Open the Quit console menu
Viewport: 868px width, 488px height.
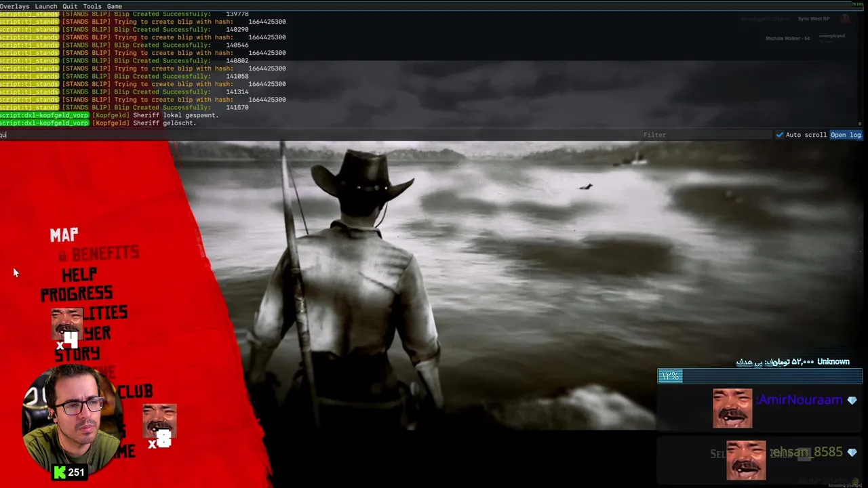tap(70, 6)
